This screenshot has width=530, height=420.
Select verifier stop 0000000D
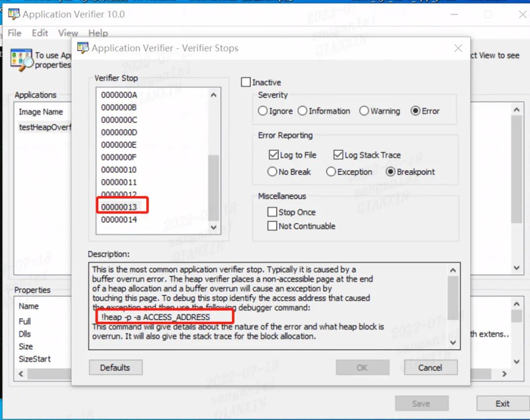[119, 132]
